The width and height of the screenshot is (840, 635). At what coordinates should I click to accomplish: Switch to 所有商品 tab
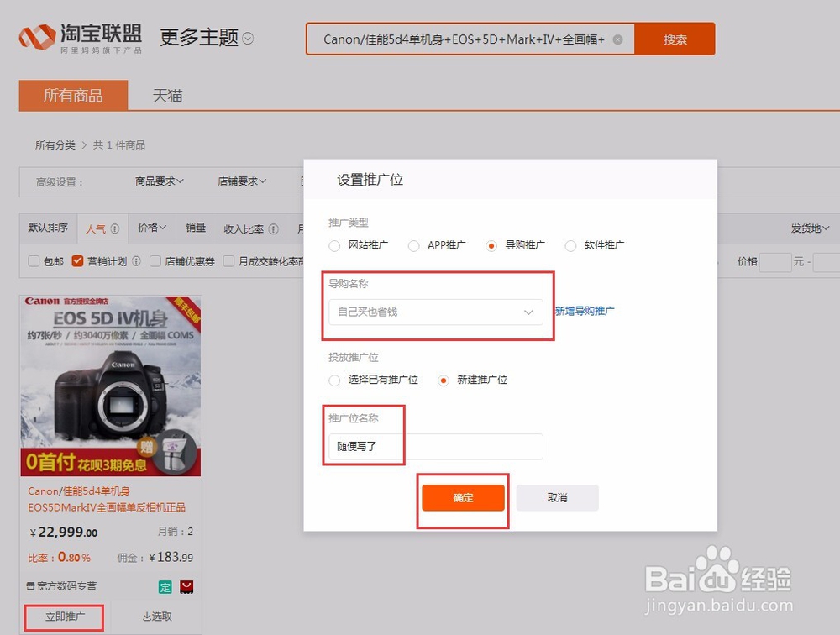point(73,96)
